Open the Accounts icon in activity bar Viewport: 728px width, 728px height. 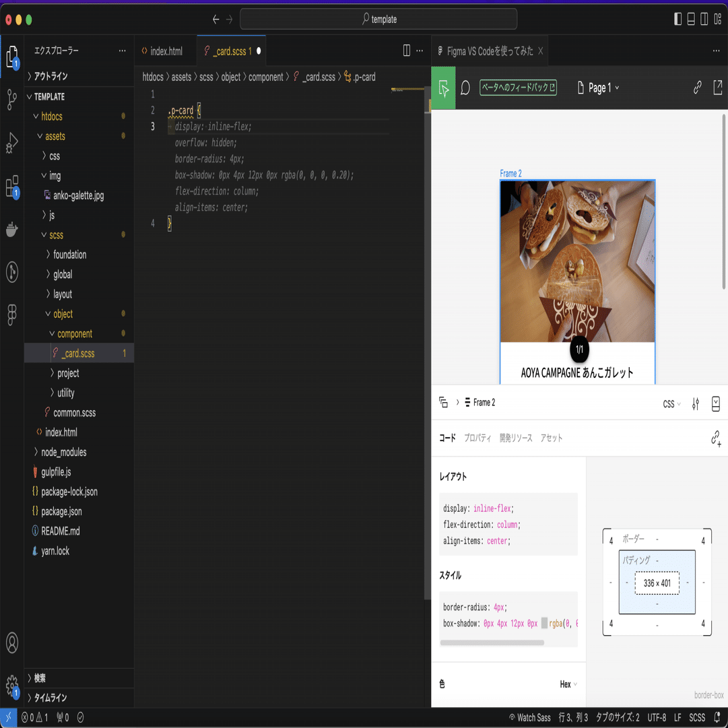pyautogui.click(x=12, y=642)
